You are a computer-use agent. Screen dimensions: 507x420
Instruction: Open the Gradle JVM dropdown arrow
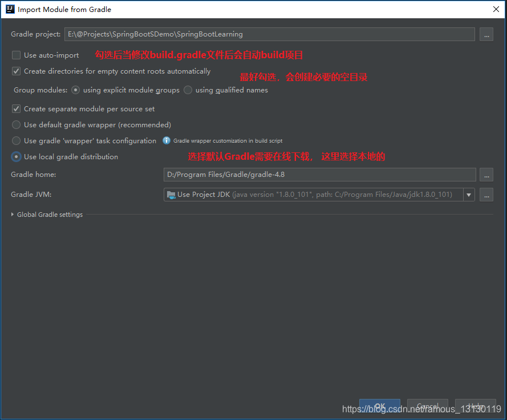pos(469,195)
